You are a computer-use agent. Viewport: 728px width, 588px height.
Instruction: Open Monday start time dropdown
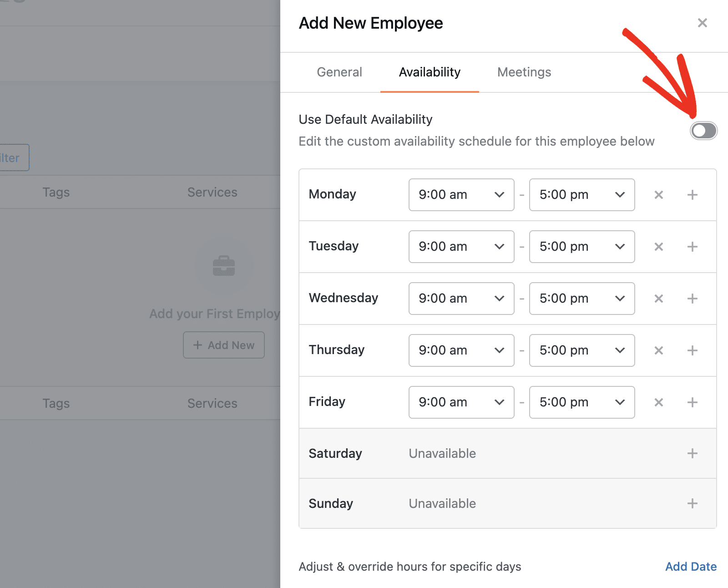[461, 195]
